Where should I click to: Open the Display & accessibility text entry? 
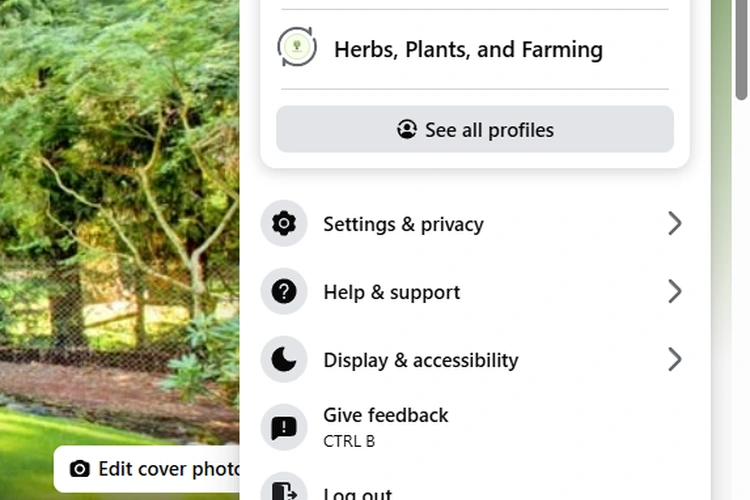point(420,360)
